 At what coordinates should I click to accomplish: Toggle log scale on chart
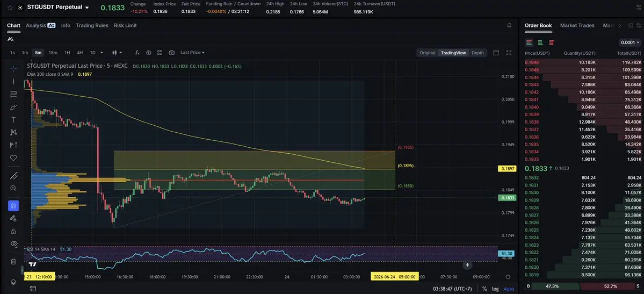click(496, 289)
